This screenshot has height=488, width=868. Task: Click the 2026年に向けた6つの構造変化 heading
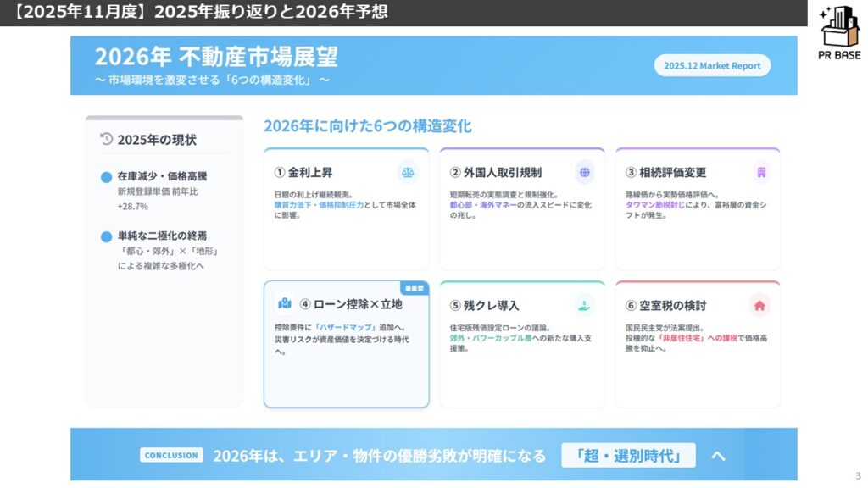[367, 125]
